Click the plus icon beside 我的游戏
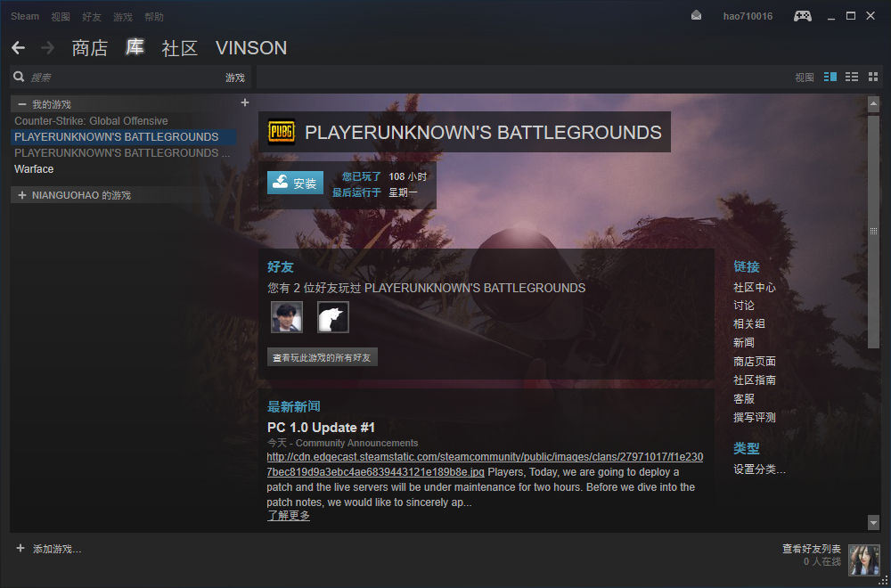The image size is (891, 588). (245, 102)
